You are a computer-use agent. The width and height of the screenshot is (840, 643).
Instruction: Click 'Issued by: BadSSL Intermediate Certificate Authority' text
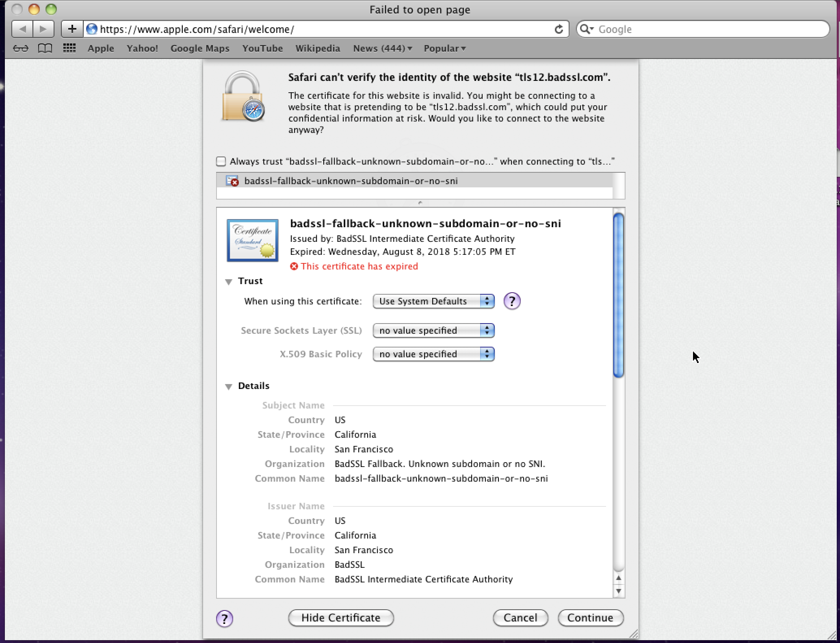point(402,239)
